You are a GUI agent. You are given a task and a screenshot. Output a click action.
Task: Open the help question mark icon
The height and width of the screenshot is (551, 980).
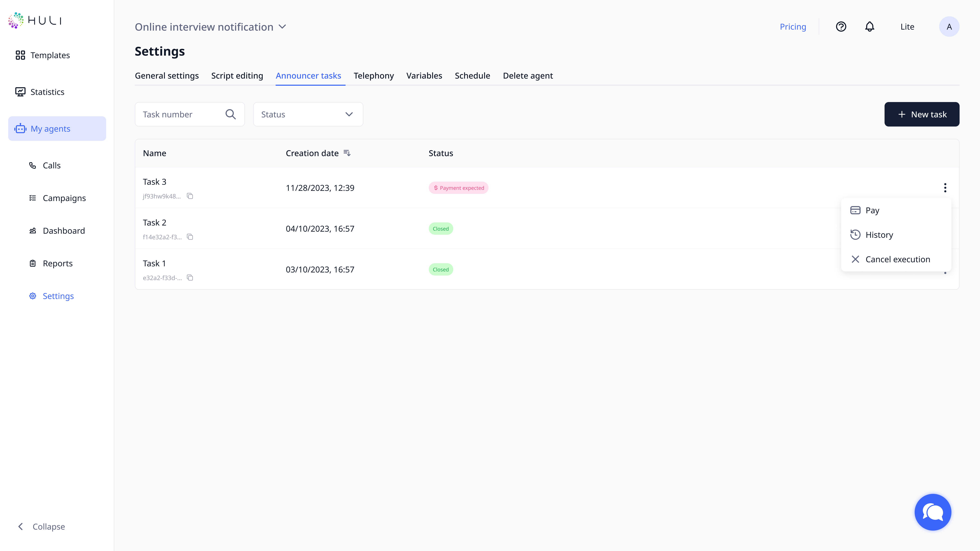tap(841, 27)
